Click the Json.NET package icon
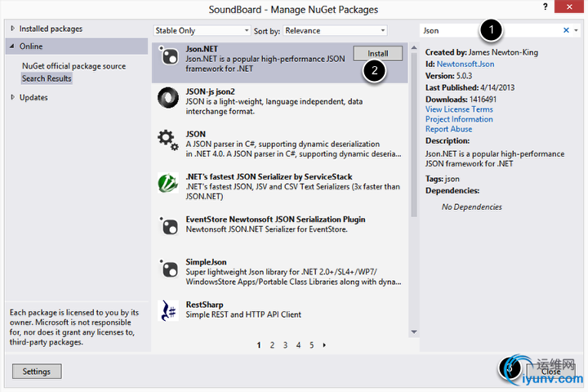Image resolution: width=588 pixels, height=392 pixels. click(x=168, y=56)
